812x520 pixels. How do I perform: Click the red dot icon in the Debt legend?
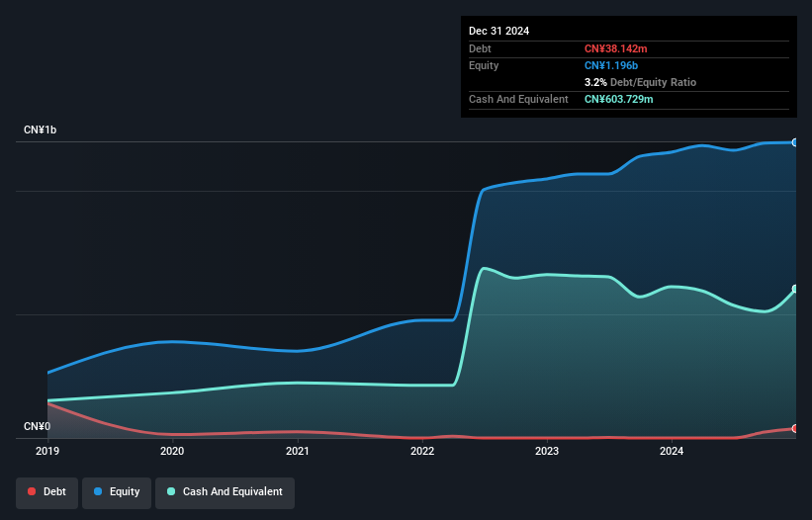33,491
